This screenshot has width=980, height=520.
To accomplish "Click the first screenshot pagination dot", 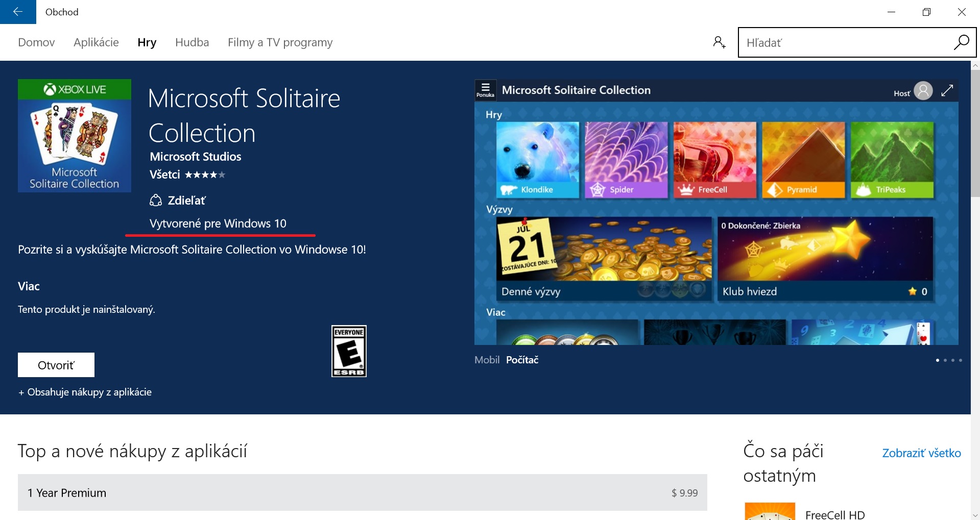I will 938,360.
